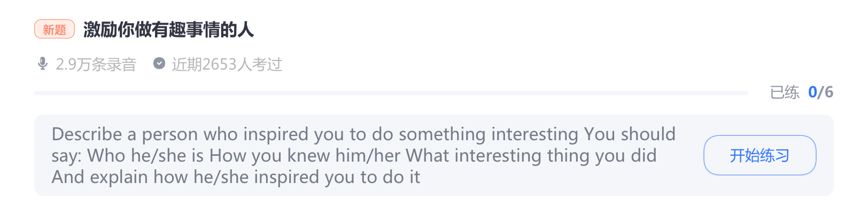Click 'inspired you to do it' ending phrase
Viewport: 868px width, 213px height.
point(337,177)
